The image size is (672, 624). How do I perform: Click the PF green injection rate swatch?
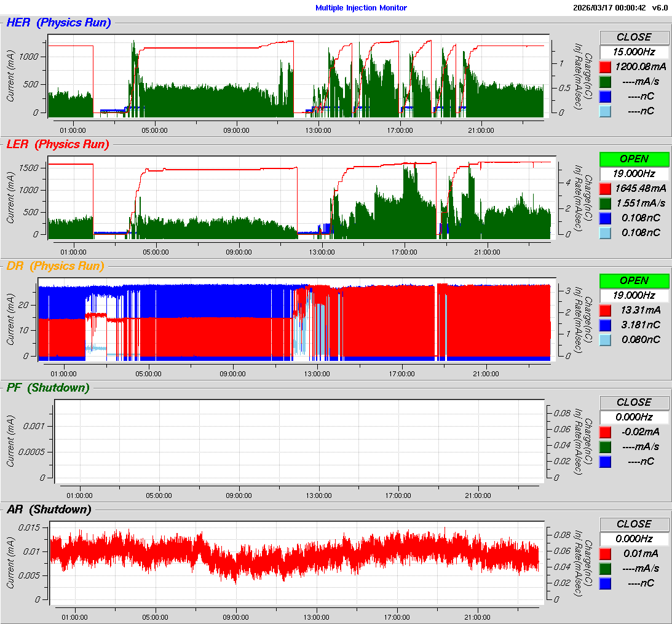pos(605,446)
